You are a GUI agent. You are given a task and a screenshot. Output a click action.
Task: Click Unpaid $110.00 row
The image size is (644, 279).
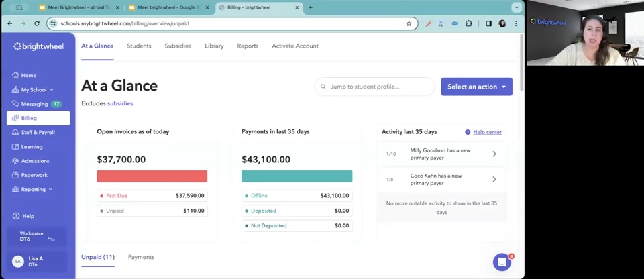click(x=152, y=211)
